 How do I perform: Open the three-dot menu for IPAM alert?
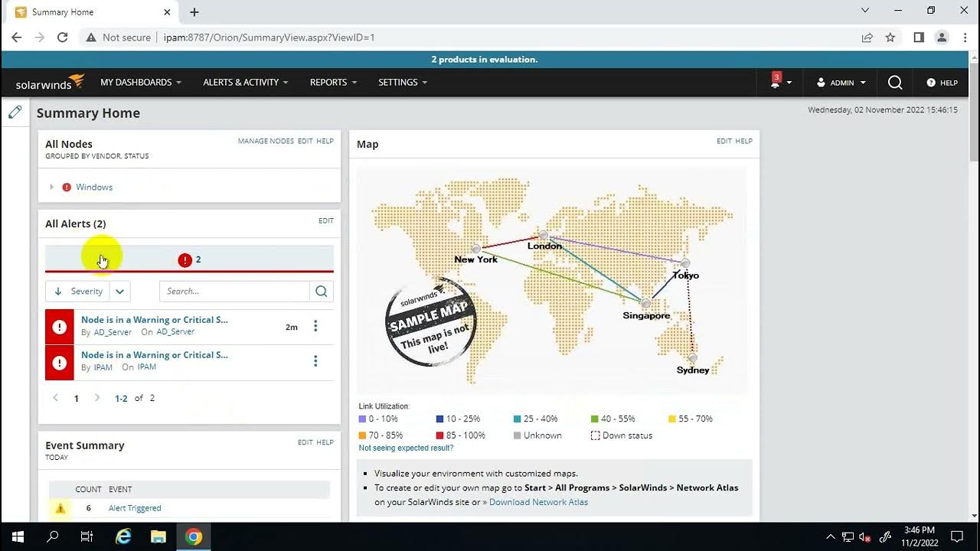point(315,361)
